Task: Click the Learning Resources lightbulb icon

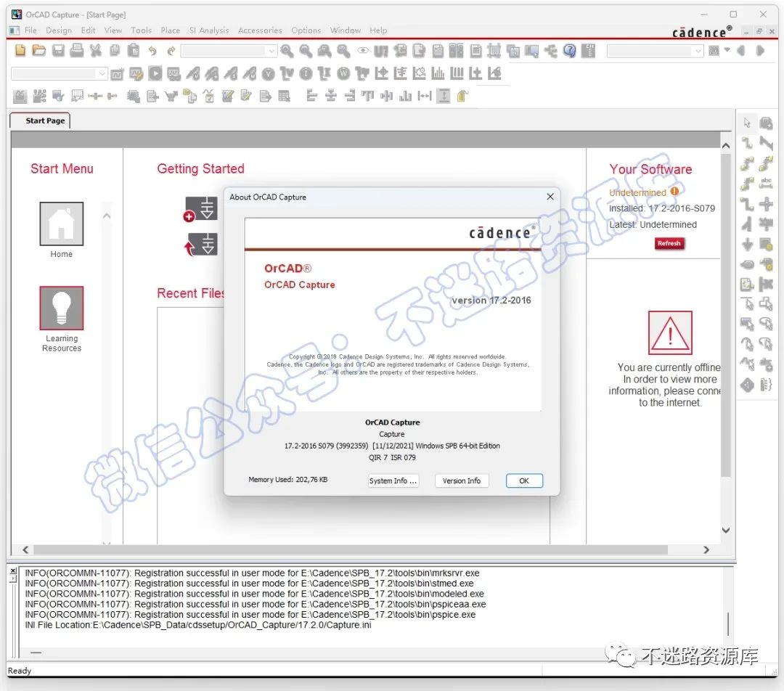Action: point(62,308)
